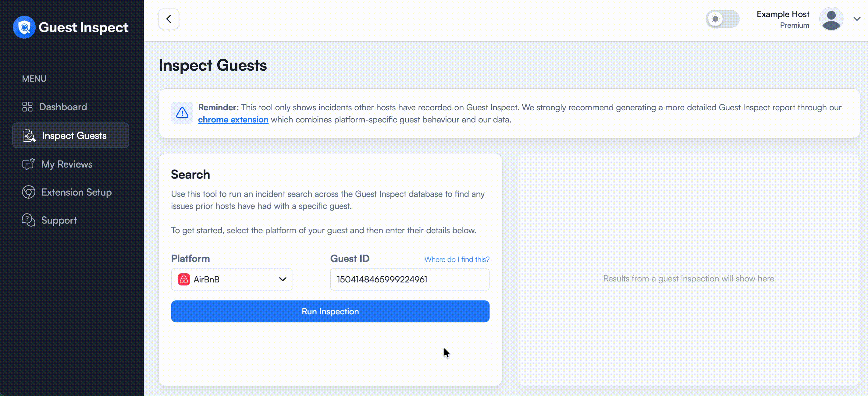Viewport: 868px width, 396px height.
Task: Click the My Reviews chat-star icon
Action: coord(29,164)
